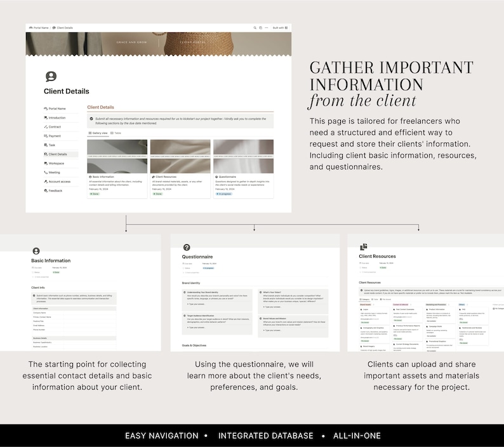Click Client Details breadcrumb in top bar

[x=63, y=28]
